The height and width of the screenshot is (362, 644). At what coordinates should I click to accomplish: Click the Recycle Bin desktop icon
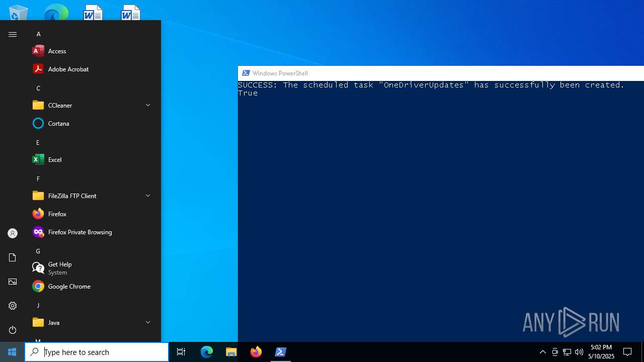19,13
